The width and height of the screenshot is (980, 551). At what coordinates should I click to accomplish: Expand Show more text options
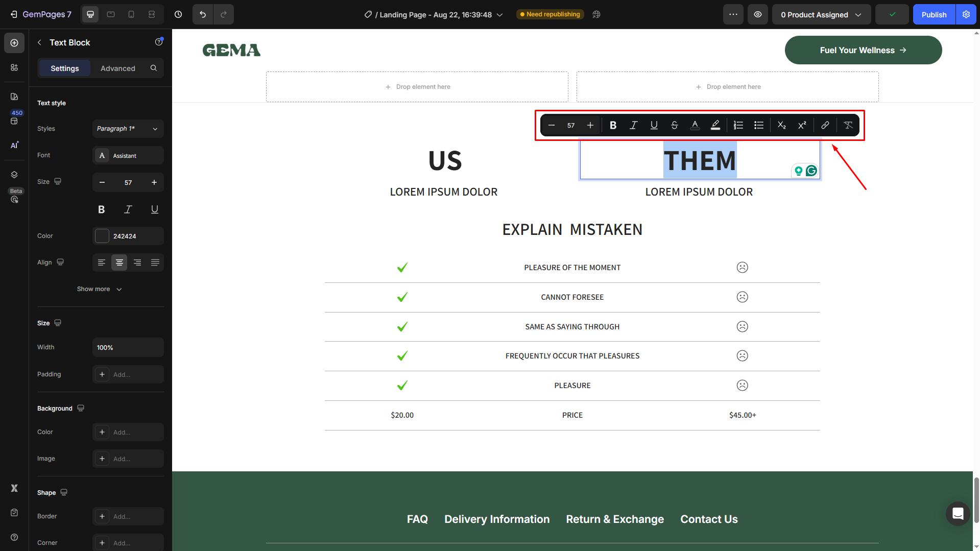tap(100, 289)
